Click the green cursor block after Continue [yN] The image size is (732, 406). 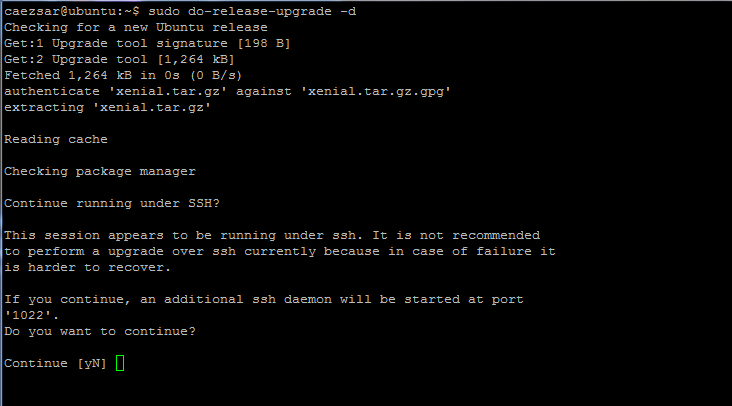click(120, 363)
